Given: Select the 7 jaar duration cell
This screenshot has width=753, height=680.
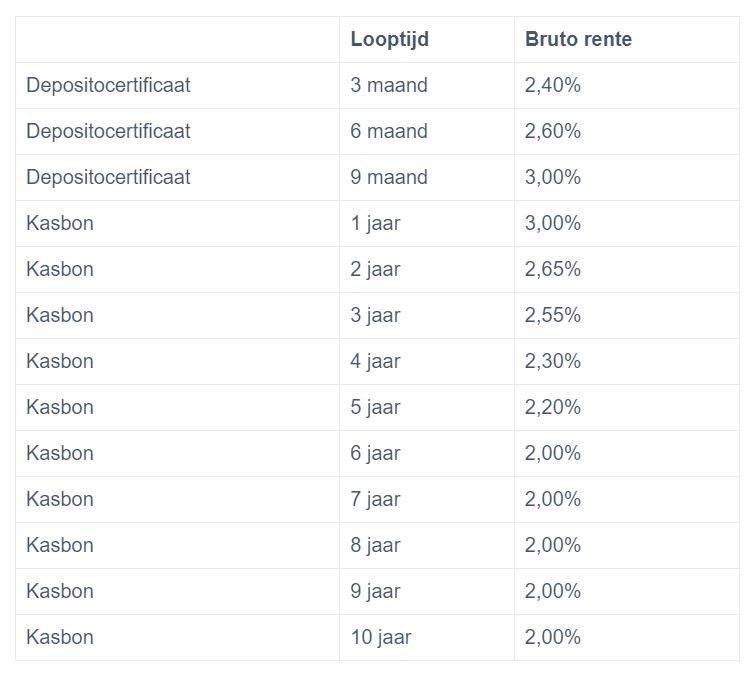Looking at the screenshot, I should [x=375, y=500].
